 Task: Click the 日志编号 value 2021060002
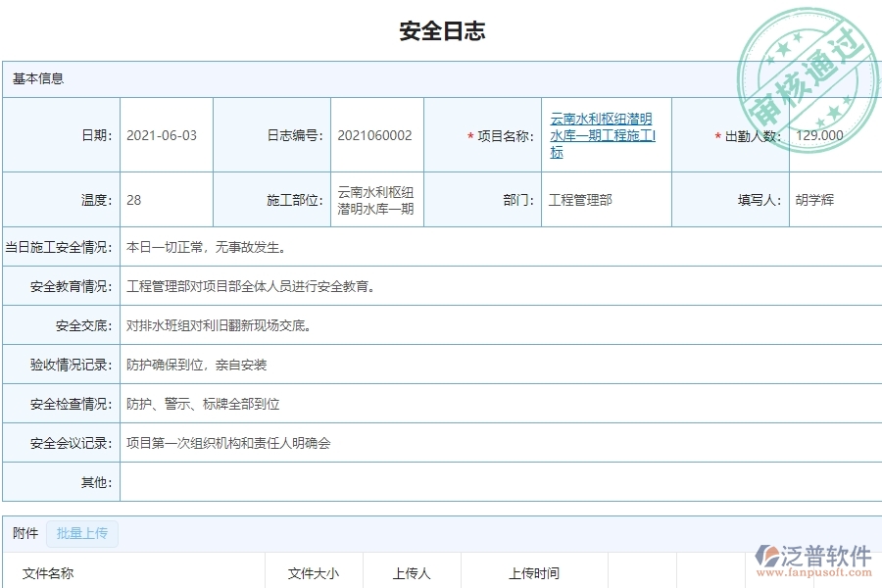pos(376,136)
